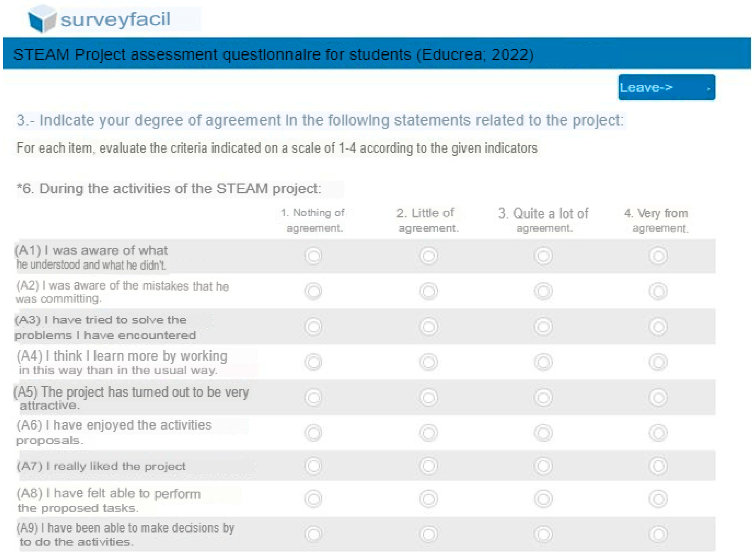Choose 'Little of agreement' for statement A5
Image resolution: width=756 pixels, height=556 pixels.
point(428,397)
